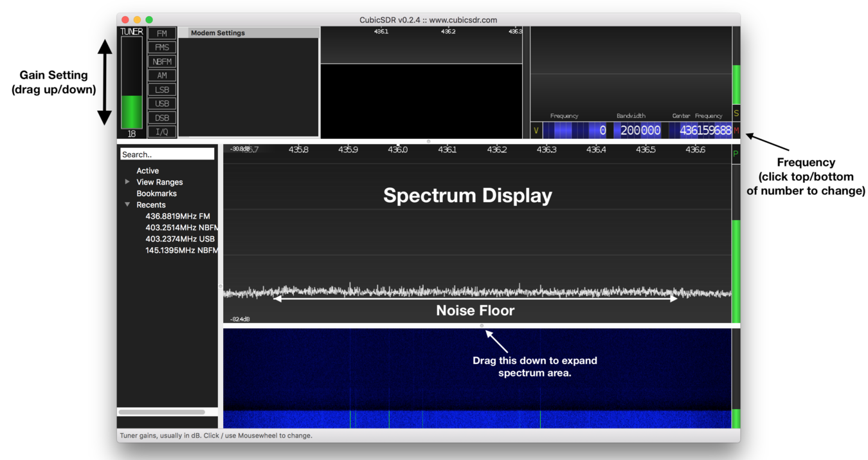
Task: Click inside the Search field
Action: (x=167, y=153)
